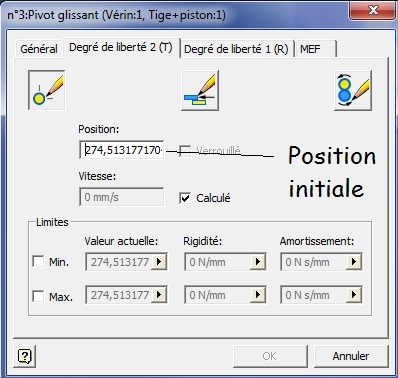Toggle the Calculé checkbox
The height and width of the screenshot is (378, 398).
point(185,198)
